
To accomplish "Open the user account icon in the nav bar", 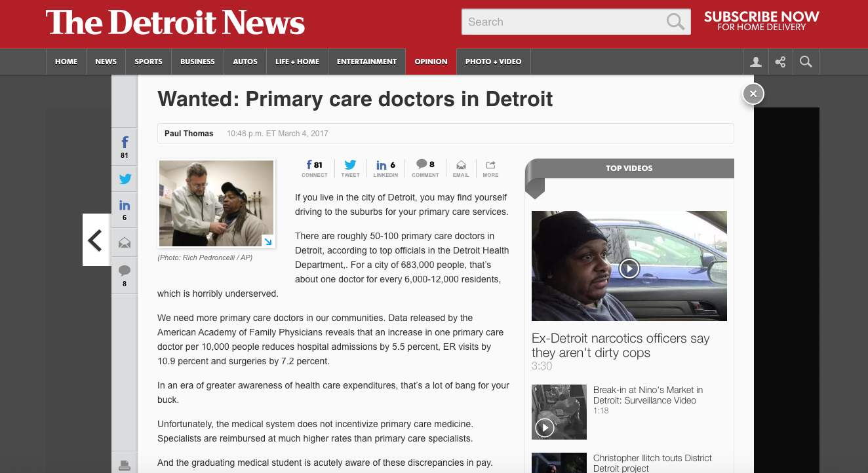I will click(756, 62).
